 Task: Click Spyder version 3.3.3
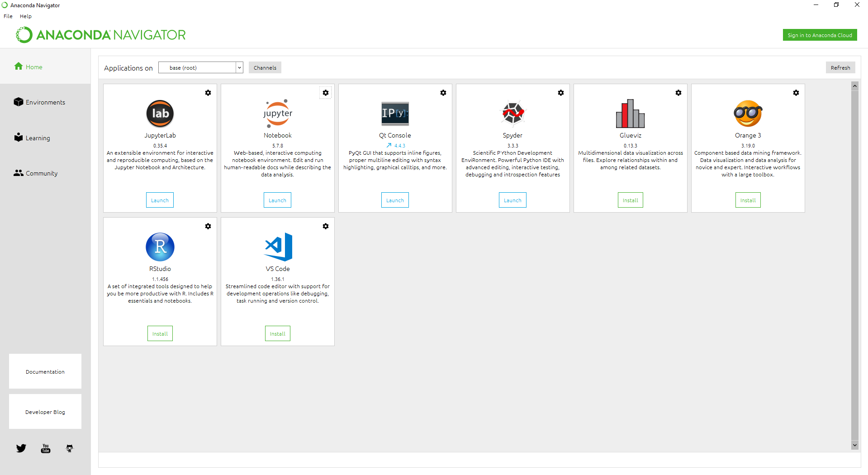click(513, 146)
